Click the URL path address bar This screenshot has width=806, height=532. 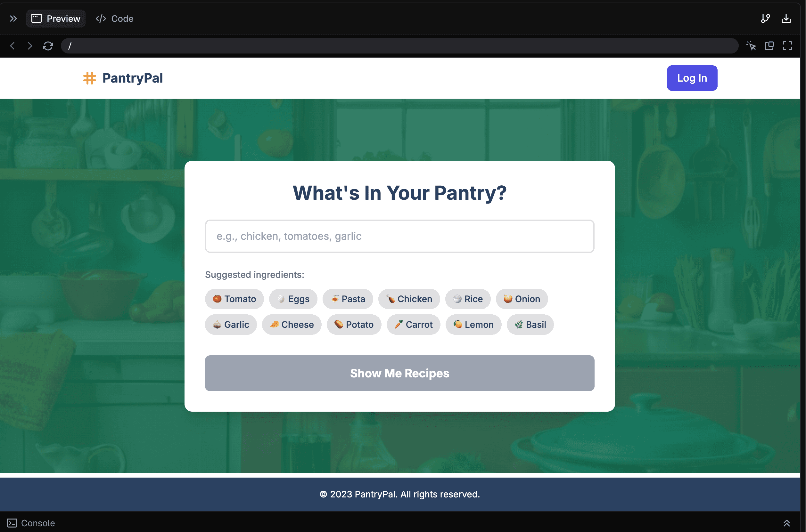[399, 46]
